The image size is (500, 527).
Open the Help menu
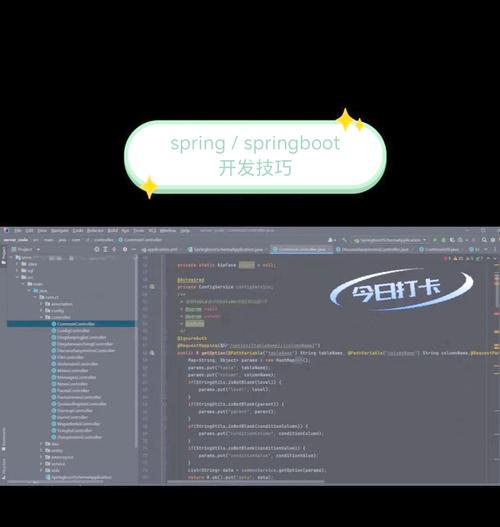click(x=185, y=231)
